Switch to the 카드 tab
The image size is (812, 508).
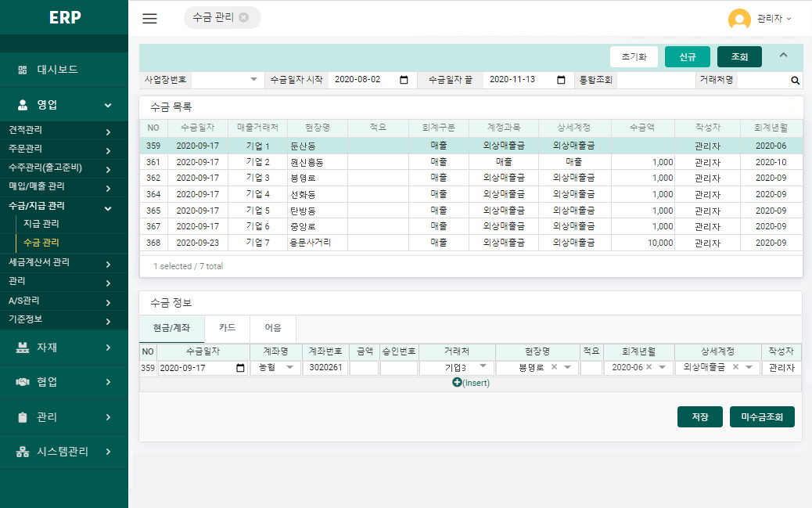227,328
